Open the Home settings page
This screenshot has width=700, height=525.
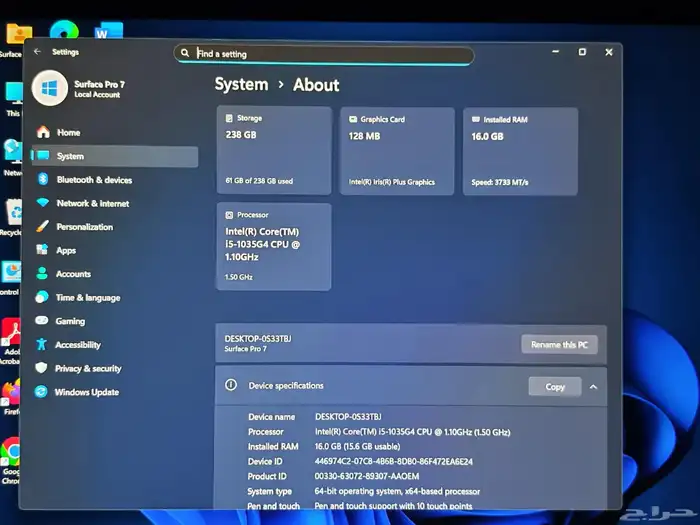pos(68,132)
